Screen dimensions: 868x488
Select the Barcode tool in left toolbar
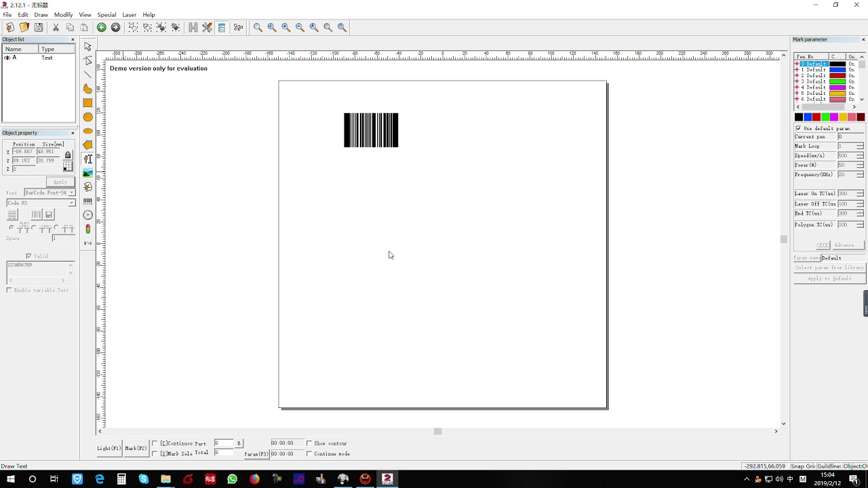point(87,201)
